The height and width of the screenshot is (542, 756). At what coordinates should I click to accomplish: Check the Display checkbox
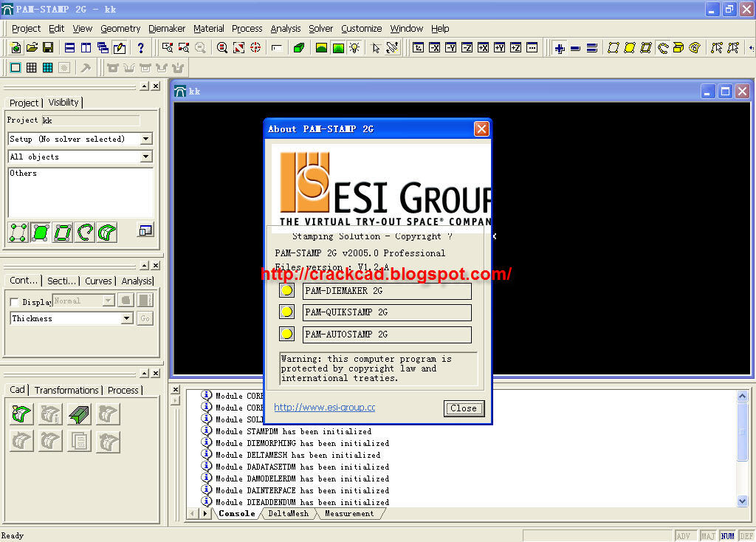pyautogui.click(x=15, y=302)
